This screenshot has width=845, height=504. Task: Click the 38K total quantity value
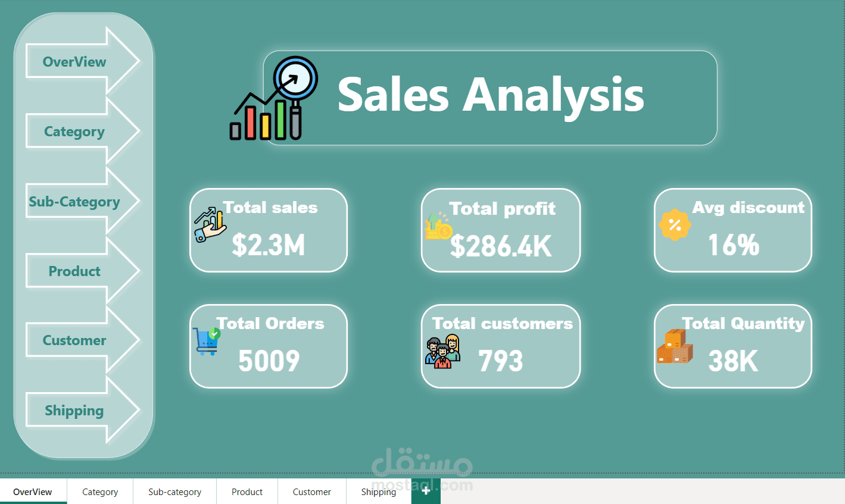click(734, 361)
